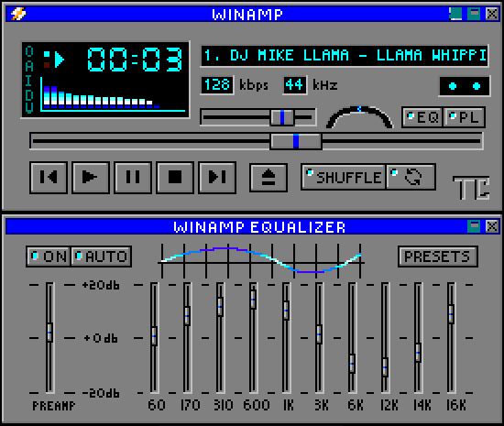504x426 pixels.
Task: Toggle the SHUFFLE button
Action: pos(344,177)
